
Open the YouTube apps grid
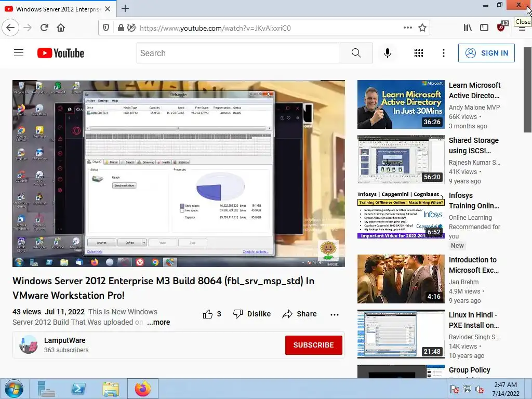(x=419, y=53)
